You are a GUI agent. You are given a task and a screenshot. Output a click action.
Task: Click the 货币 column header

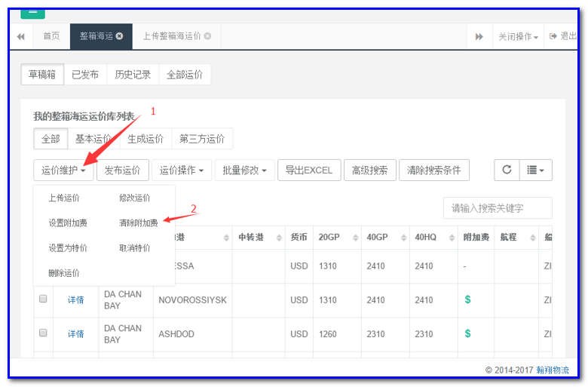299,237
